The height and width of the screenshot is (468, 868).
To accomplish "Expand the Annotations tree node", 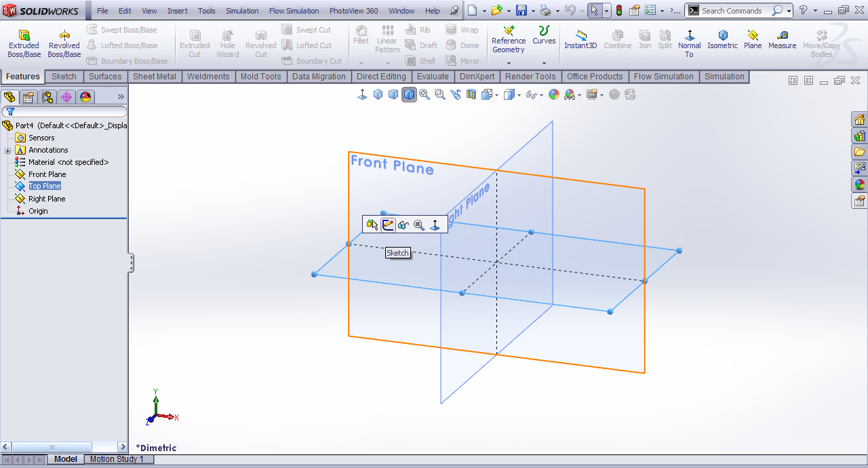I will click(x=7, y=150).
